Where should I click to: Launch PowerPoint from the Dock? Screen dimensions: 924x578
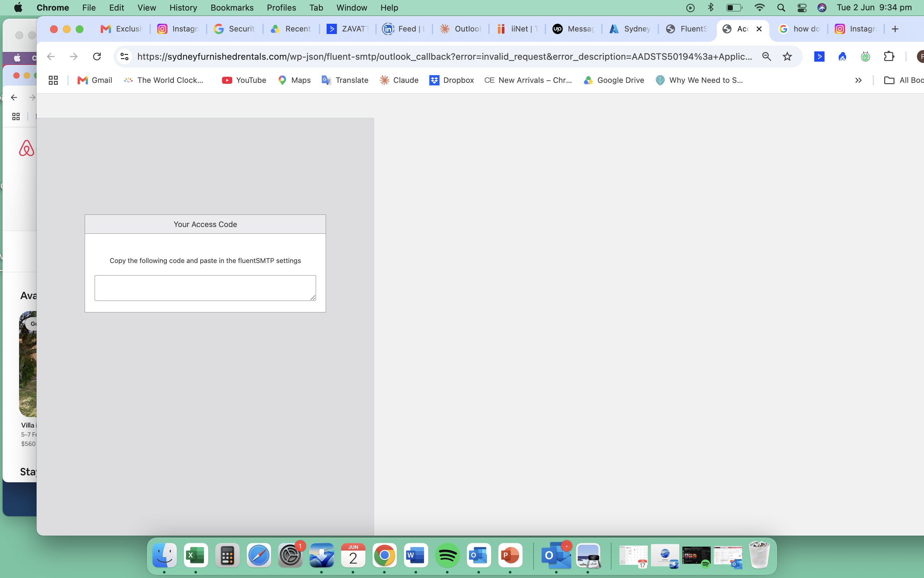510,556
